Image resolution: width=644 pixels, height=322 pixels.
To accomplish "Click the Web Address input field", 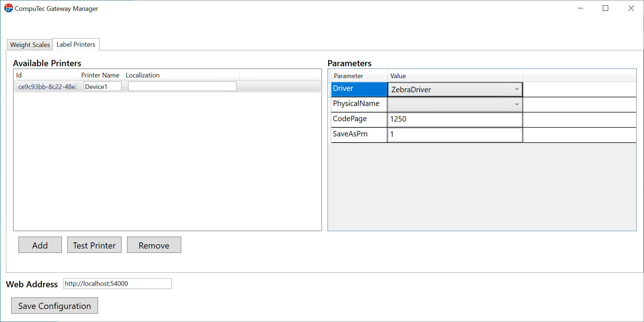I will pyautogui.click(x=117, y=284).
